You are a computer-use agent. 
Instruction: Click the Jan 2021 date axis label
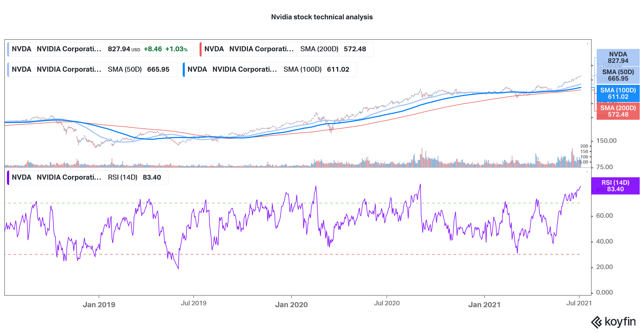tap(484, 305)
